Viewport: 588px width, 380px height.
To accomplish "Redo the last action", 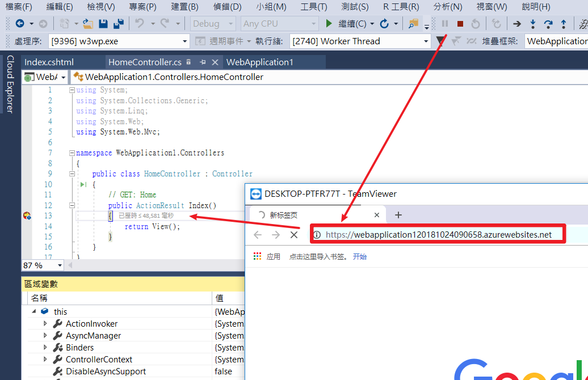I will (165, 24).
